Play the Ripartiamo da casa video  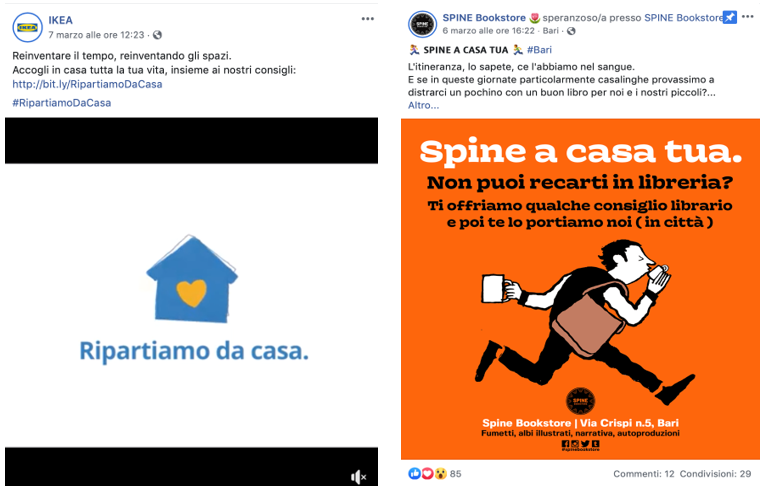click(191, 301)
